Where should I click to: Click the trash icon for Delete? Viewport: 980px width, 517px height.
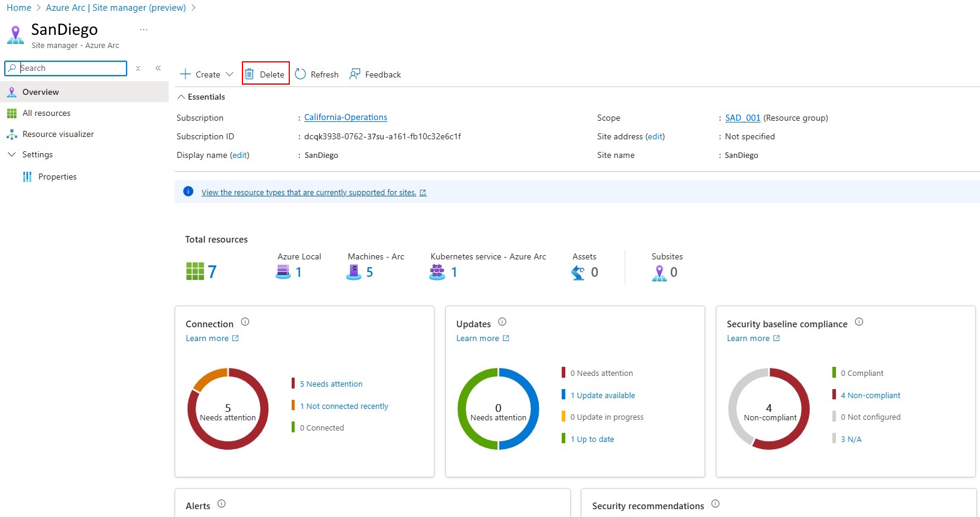pos(250,74)
